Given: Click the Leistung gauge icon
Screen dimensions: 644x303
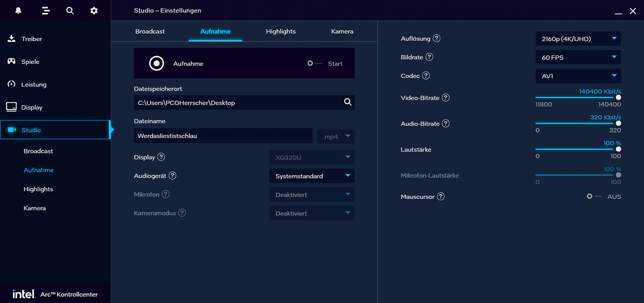Looking at the screenshot, I should pos(11,84).
